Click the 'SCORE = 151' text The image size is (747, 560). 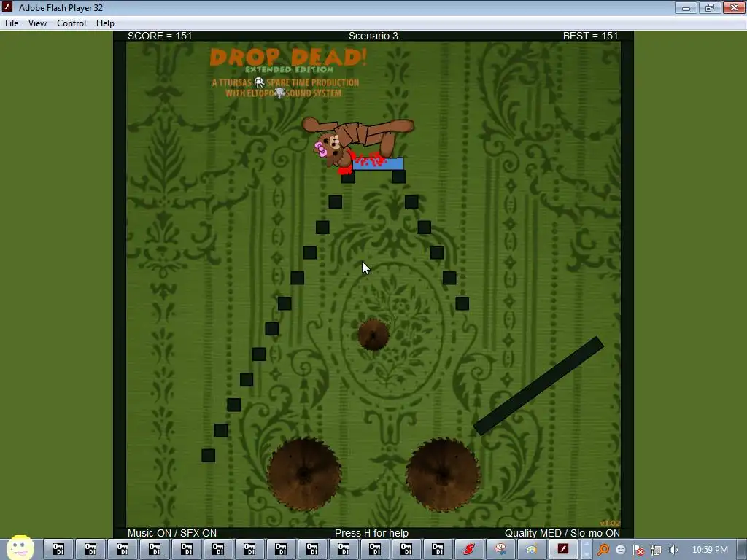[160, 36]
